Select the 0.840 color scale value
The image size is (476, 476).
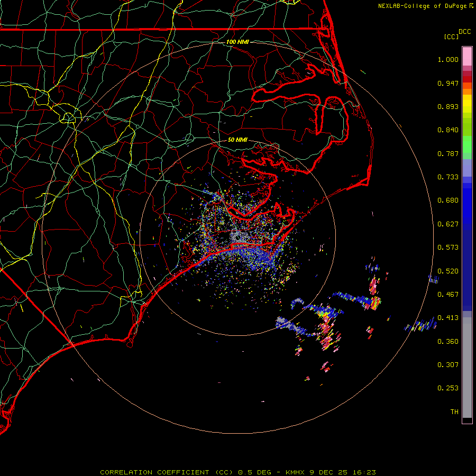[448, 130]
